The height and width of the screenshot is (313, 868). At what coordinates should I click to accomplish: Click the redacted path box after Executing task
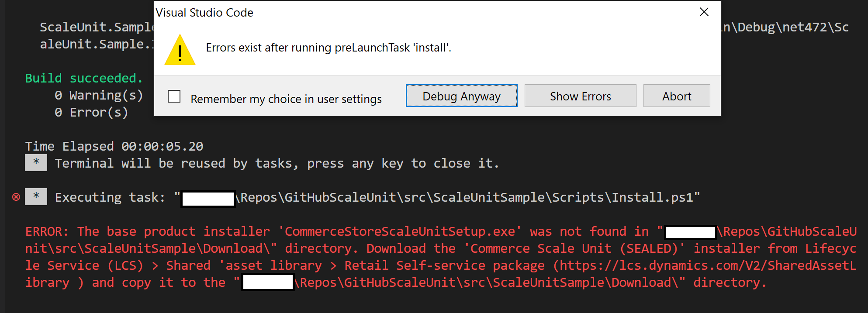[x=207, y=199]
